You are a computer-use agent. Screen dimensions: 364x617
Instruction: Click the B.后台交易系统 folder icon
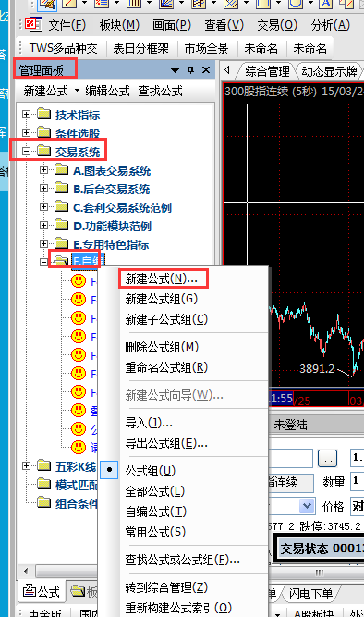click(x=62, y=188)
